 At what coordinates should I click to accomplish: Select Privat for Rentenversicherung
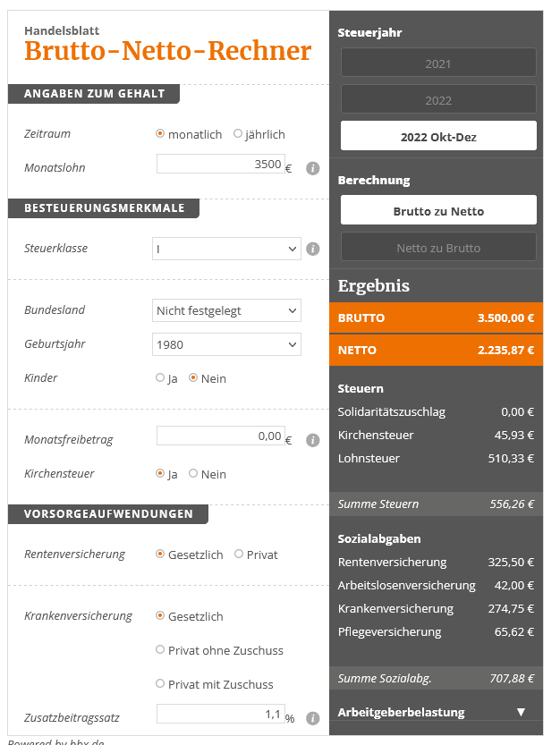pos(239,554)
